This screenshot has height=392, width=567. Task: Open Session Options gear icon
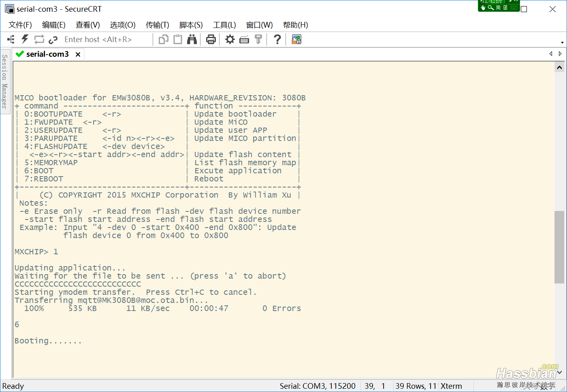tap(230, 39)
